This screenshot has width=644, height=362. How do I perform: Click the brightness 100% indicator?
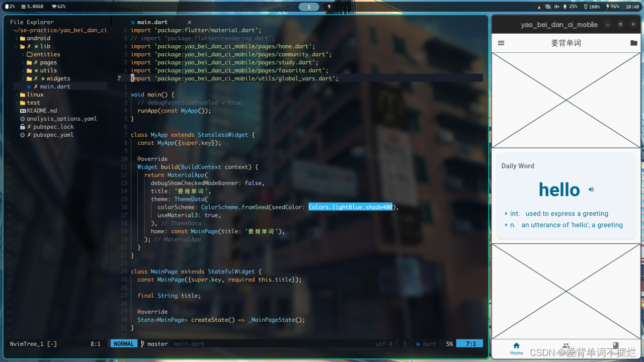[591, 7]
